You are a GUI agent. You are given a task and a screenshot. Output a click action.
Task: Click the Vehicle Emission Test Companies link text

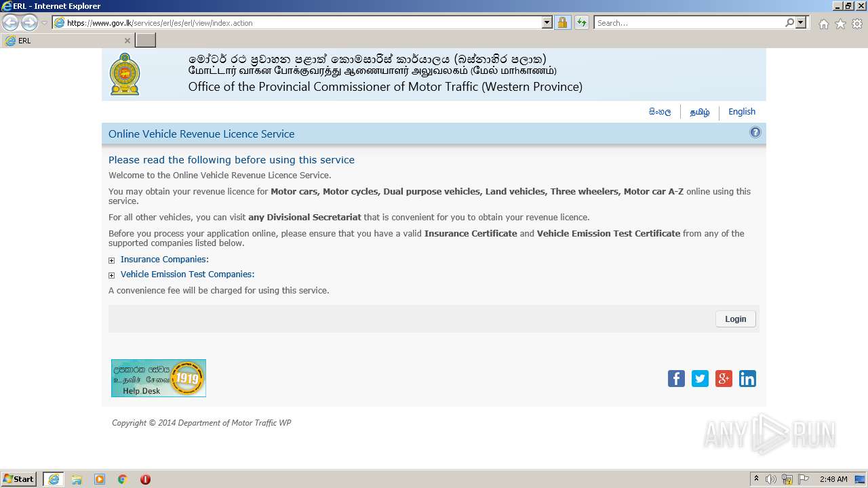[187, 274]
